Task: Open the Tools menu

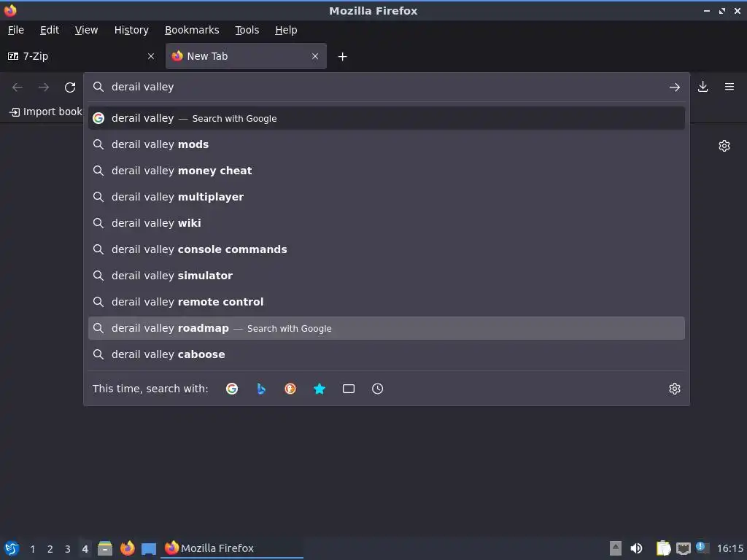Action: pos(247,30)
